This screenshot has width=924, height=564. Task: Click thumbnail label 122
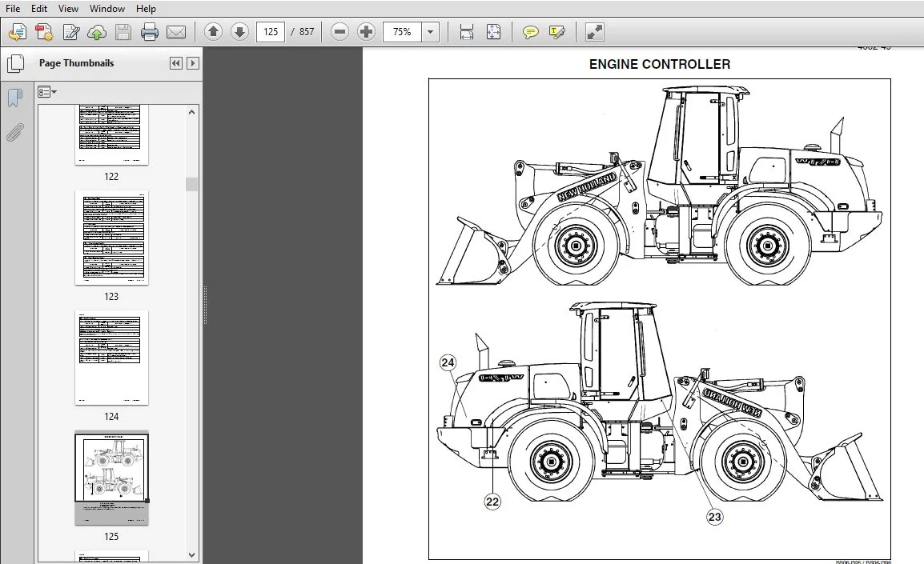tap(111, 176)
